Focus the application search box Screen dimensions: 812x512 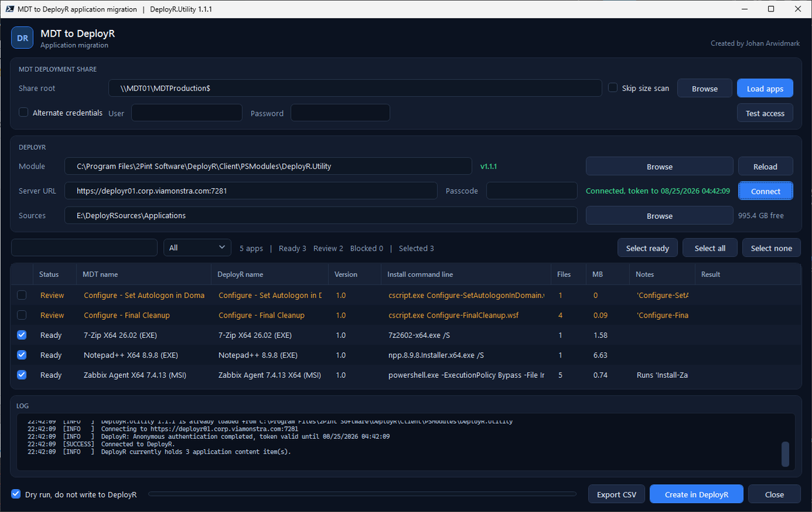84,248
